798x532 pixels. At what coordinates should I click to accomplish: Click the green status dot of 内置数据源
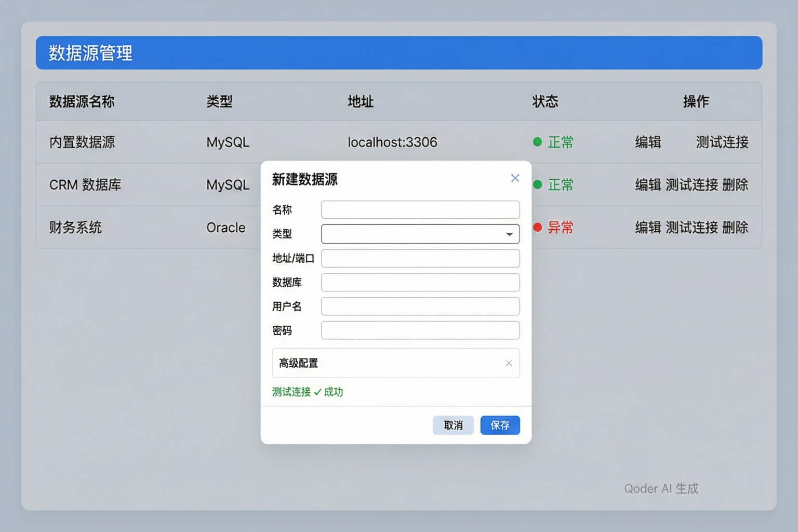coord(538,142)
